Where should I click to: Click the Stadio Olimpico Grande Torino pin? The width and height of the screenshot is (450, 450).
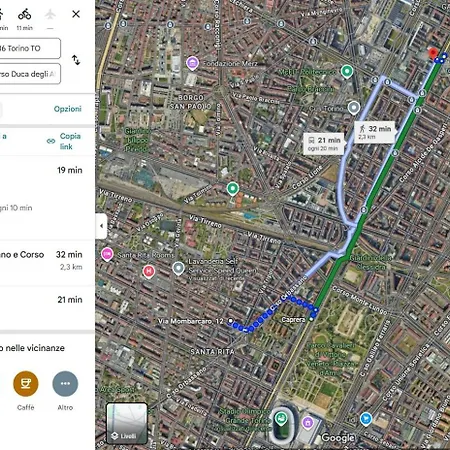281,418
